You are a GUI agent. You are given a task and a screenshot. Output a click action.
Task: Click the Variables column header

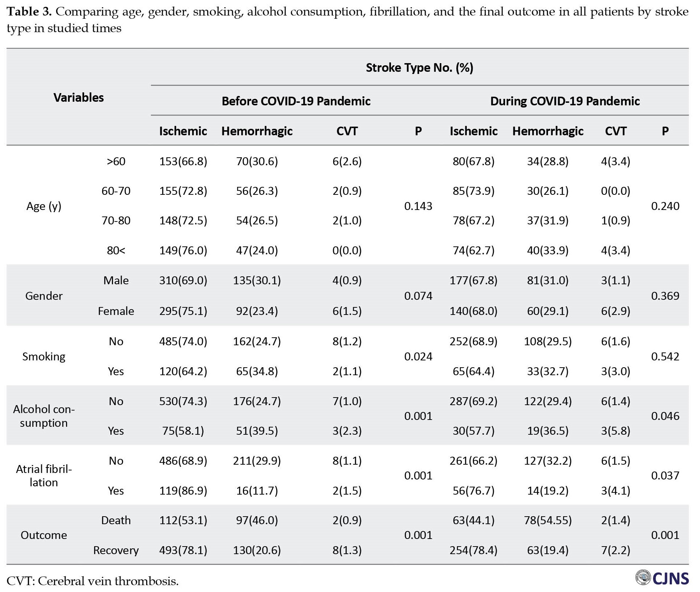78,97
